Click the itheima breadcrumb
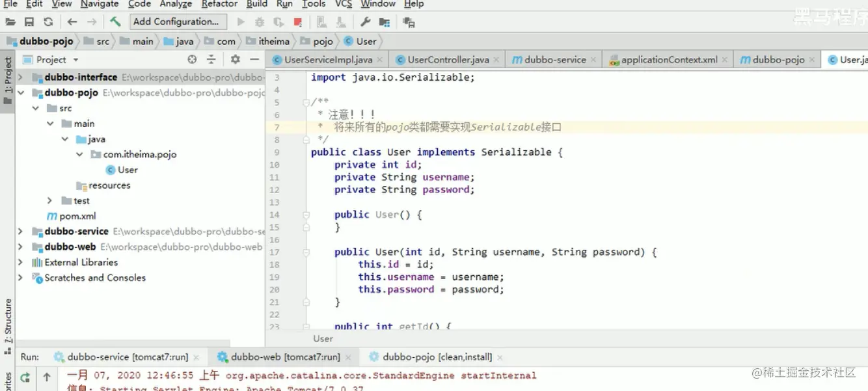This screenshot has width=868, height=391. click(x=267, y=41)
